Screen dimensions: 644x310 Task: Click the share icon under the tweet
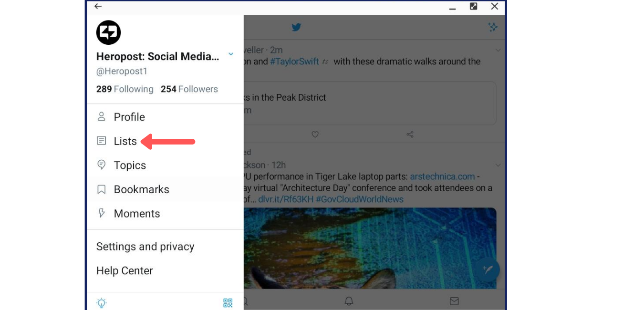tap(410, 134)
